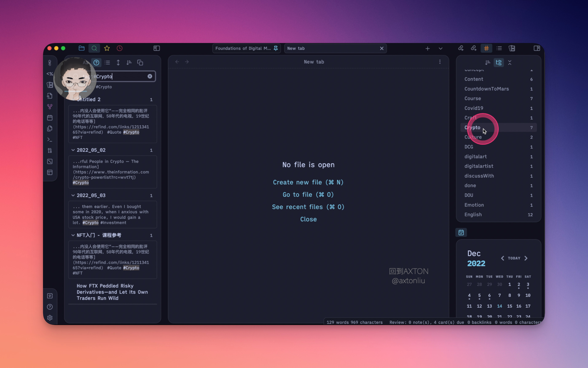Click the TODAY button in calendar
This screenshot has width=588, height=368.
(x=514, y=258)
